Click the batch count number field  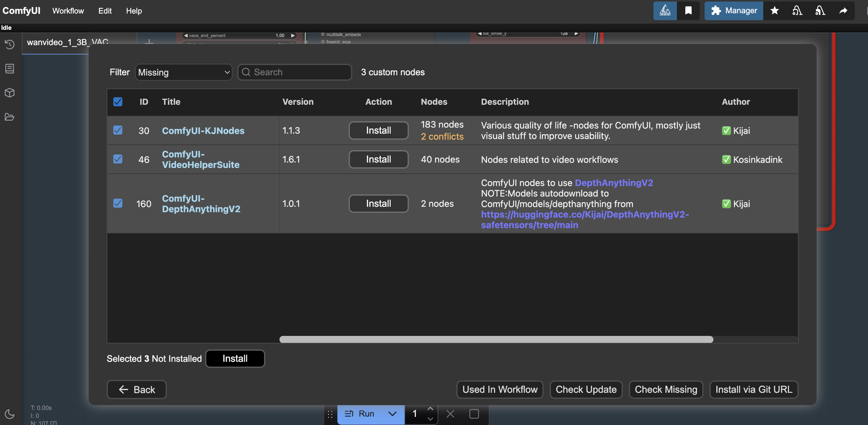pyautogui.click(x=415, y=414)
